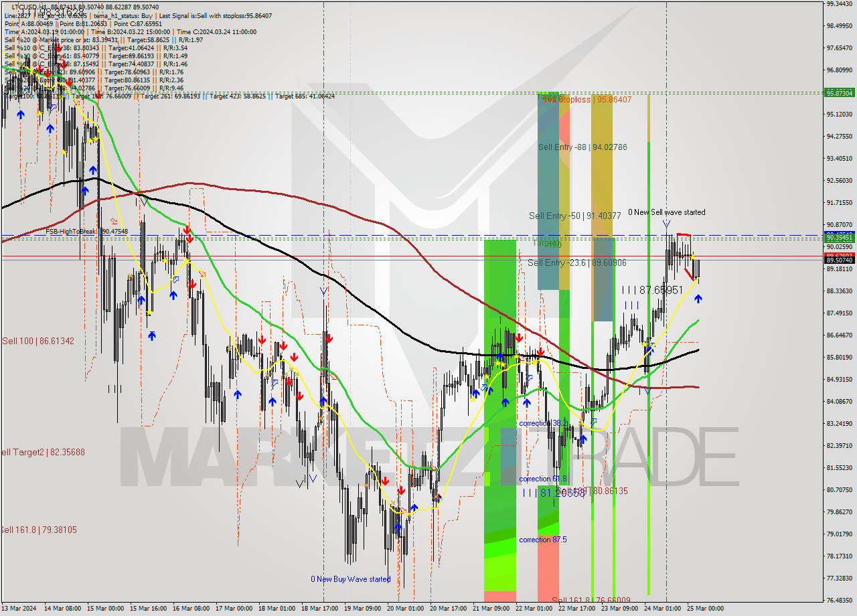857x616 pixels.
Task: Click the 'Sell Entry -23.6 | 89.60906' label
Action: (577, 263)
